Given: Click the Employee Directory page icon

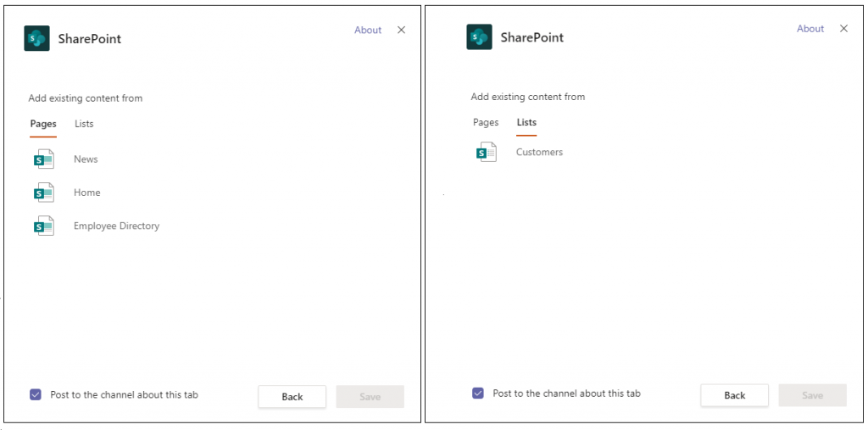Looking at the screenshot, I should (x=43, y=226).
